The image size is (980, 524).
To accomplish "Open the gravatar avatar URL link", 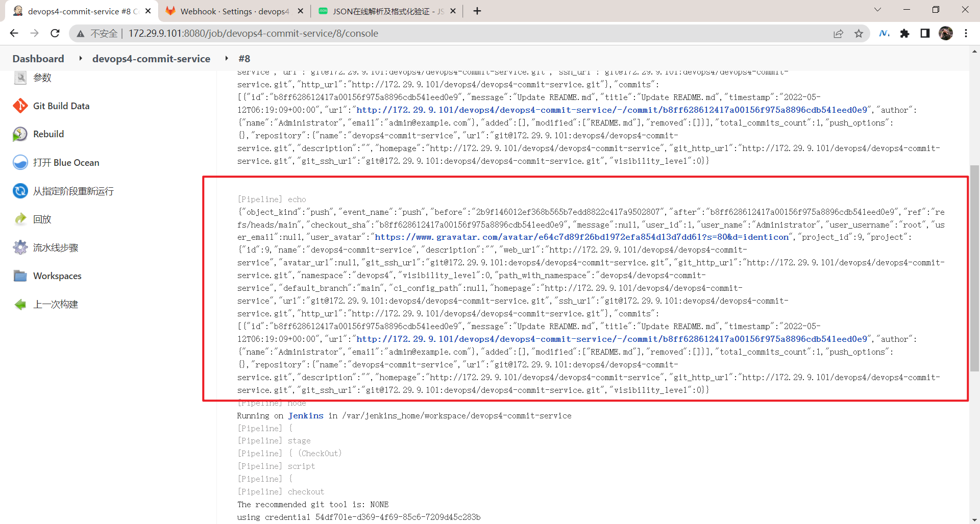I will point(582,237).
